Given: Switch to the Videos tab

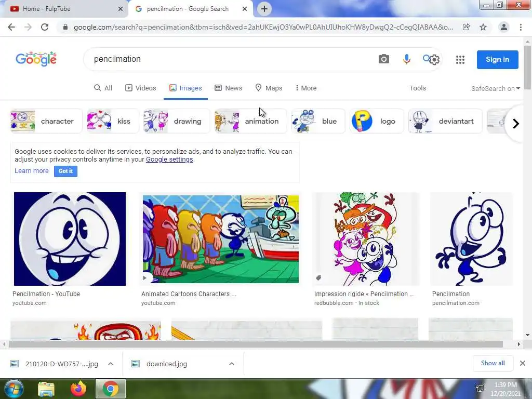Looking at the screenshot, I should 140,88.
